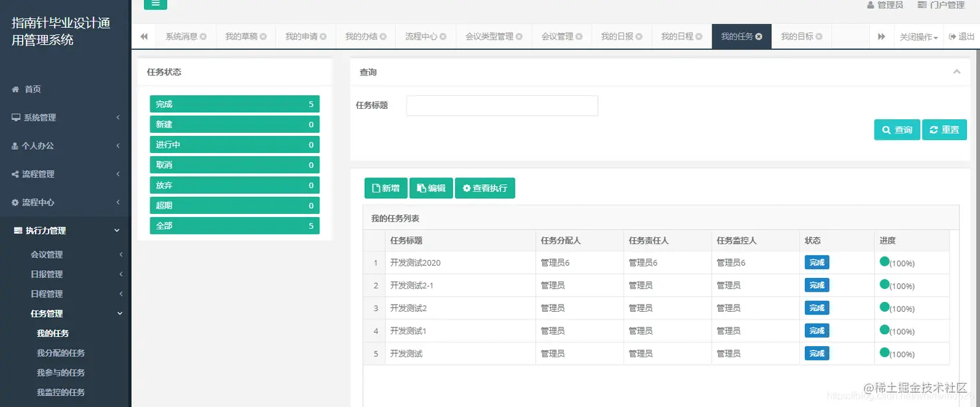The height and width of the screenshot is (407, 980).
Task: Click the 完成 badge in the 开发测试1 row
Action: [x=817, y=331]
